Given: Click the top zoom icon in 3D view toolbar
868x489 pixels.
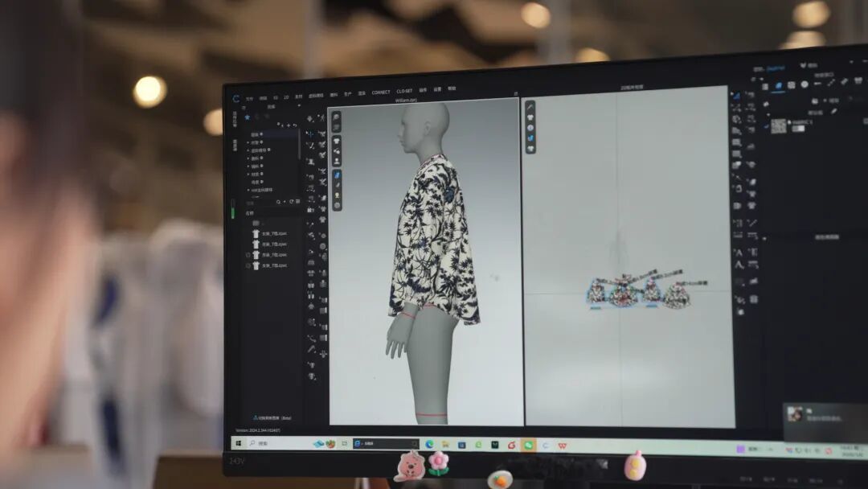Looking at the screenshot, I should pos(336,117).
